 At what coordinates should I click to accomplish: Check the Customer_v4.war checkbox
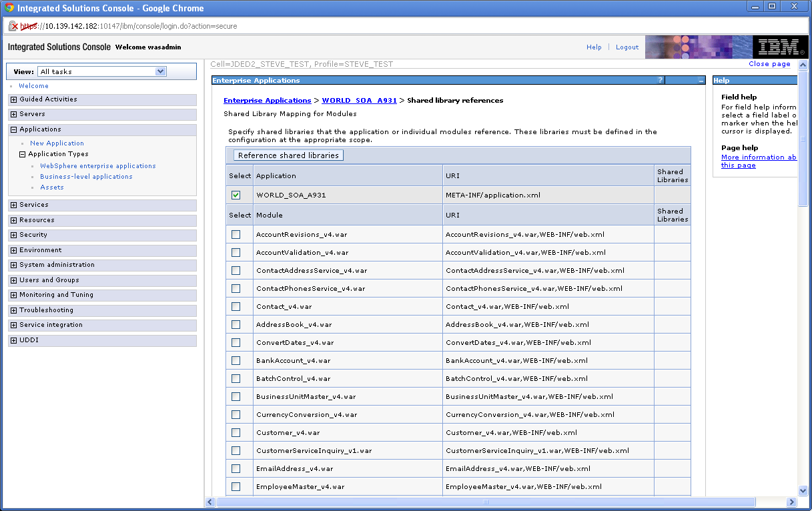click(236, 433)
